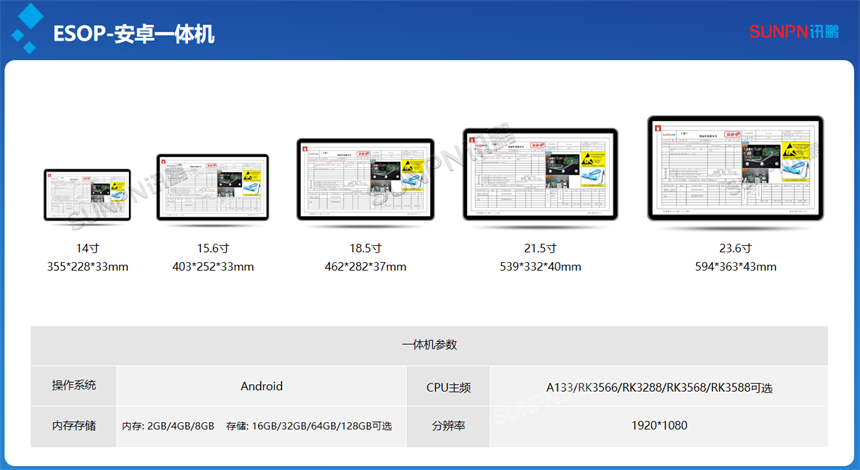
Task: Click the Android value cell
Action: point(261,386)
